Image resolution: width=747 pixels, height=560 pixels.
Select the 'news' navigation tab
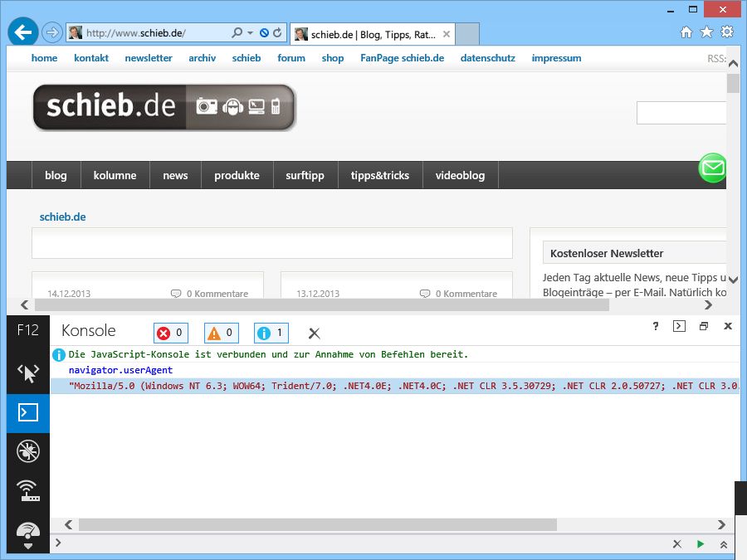coord(175,175)
